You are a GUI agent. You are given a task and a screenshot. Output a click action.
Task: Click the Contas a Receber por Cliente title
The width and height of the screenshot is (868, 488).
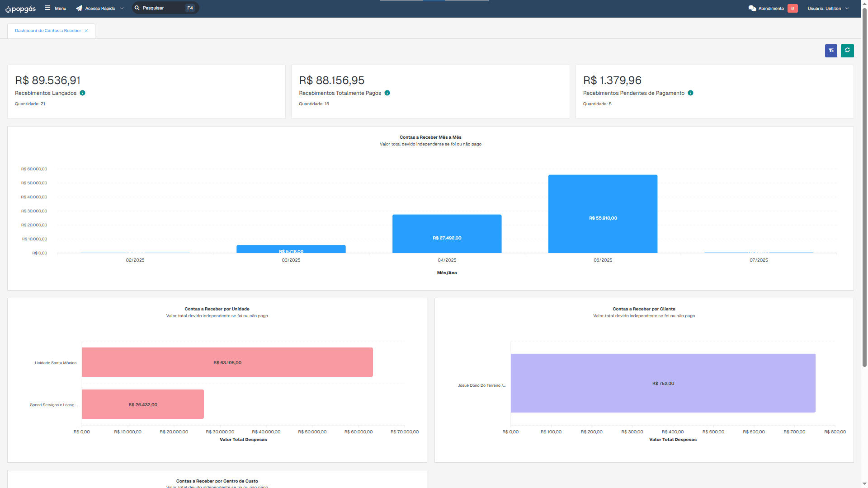(644, 309)
